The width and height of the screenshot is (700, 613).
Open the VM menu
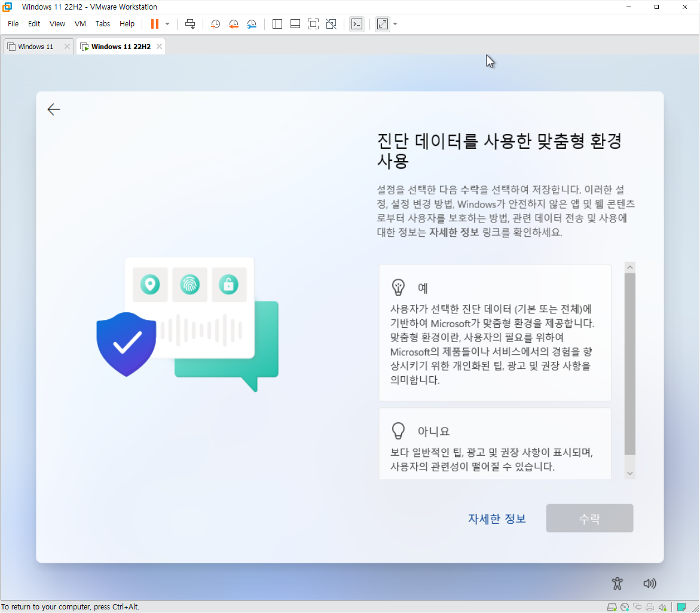pyautogui.click(x=80, y=24)
